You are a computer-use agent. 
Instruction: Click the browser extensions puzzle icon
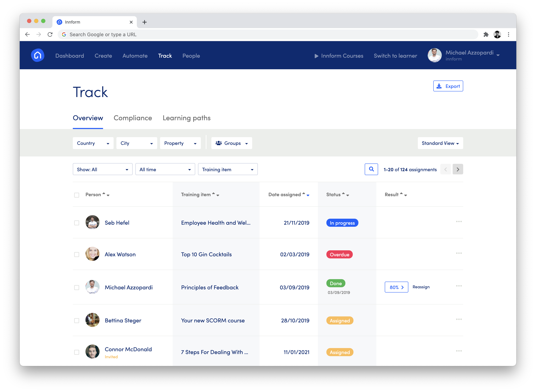click(x=486, y=35)
